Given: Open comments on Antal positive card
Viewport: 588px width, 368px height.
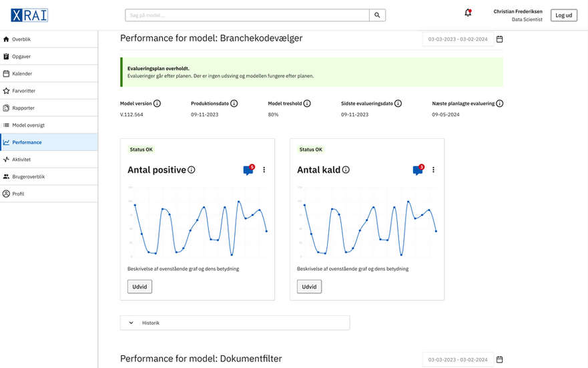Looking at the screenshot, I should (x=248, y=170).
